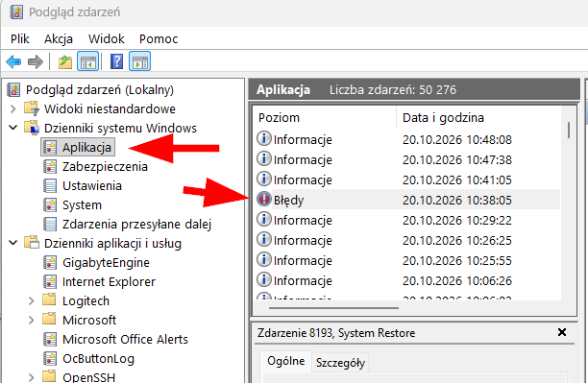Image resolution: width=588 pixels, height=383 pixels.
Task: Select the Internet Explorer log label
Action: [109, 282]
